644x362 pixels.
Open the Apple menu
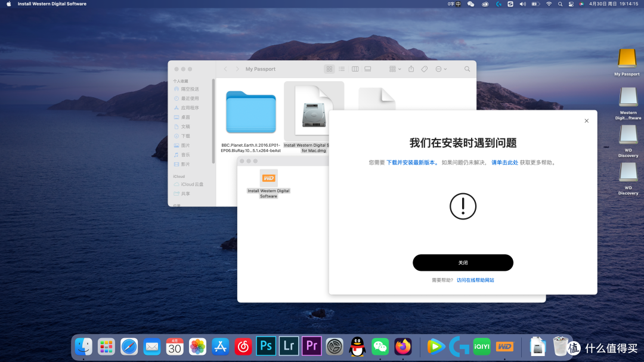tap(8, 4)
